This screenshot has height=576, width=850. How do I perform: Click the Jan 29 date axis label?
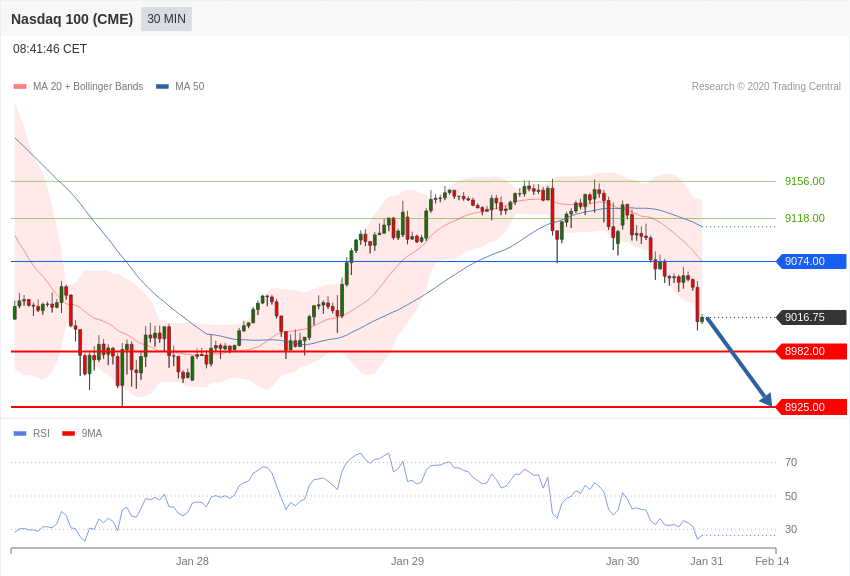click(x=407, y=561)
